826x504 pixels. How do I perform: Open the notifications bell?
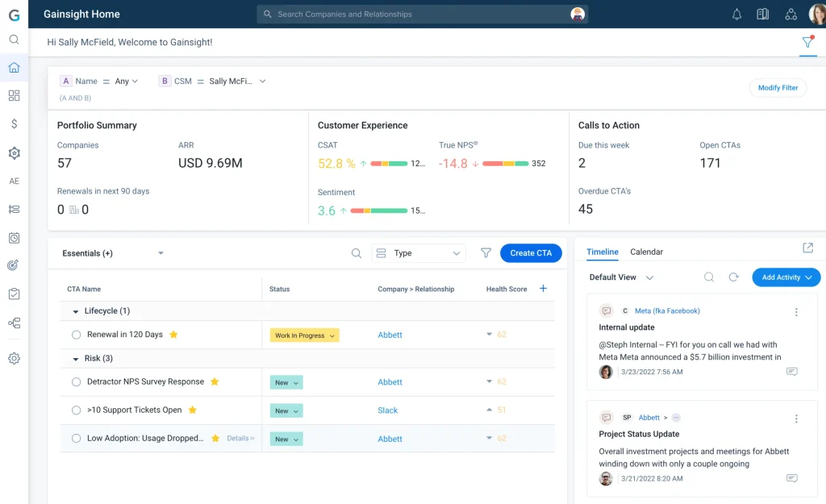tap(736, 15)
